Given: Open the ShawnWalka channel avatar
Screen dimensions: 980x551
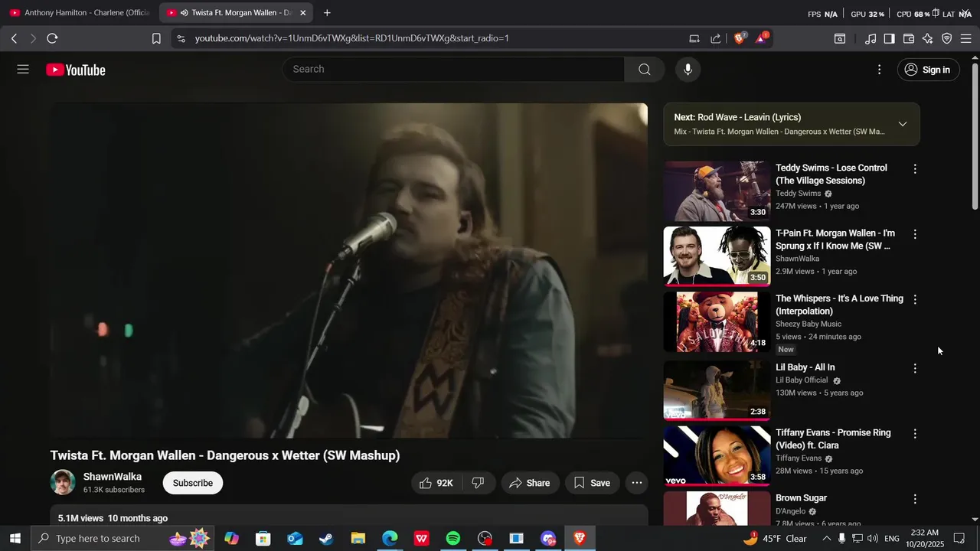Looking at the screenshot, I should tap(63, 482).
